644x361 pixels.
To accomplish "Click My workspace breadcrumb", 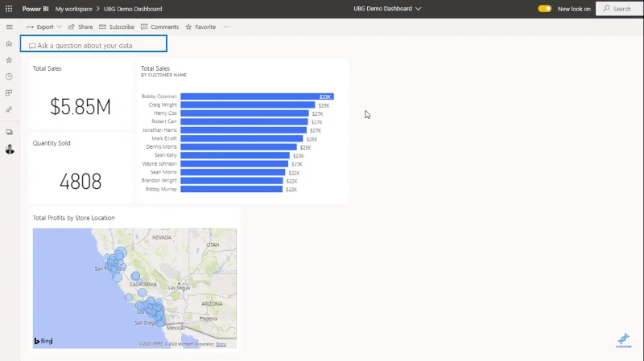I will [74, 9].
